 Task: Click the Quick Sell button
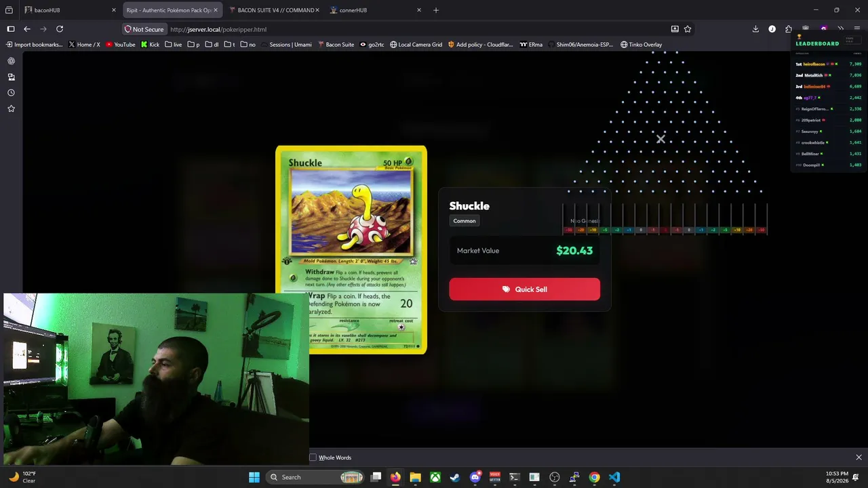(524, 289)
